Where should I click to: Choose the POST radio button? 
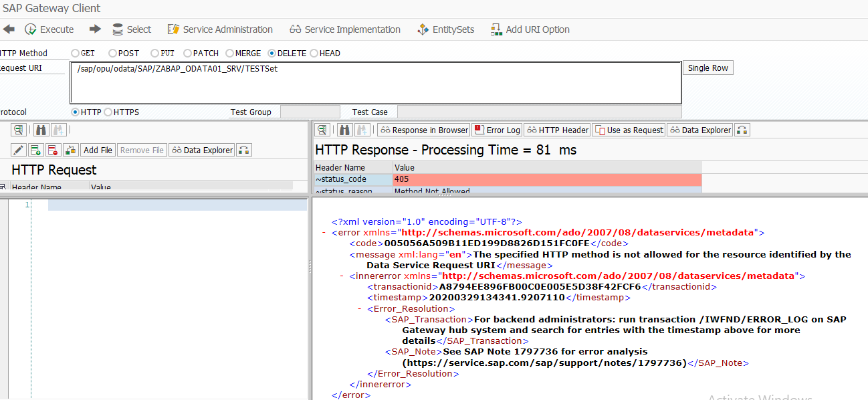click(x=112, y=54)
